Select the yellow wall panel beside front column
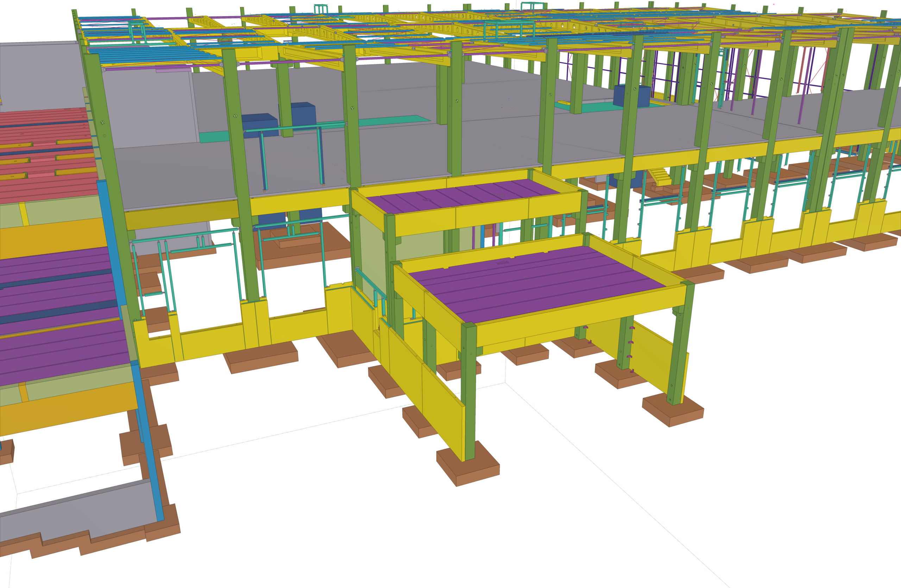Viewport: 901px width, 588px height. [426, 393]
